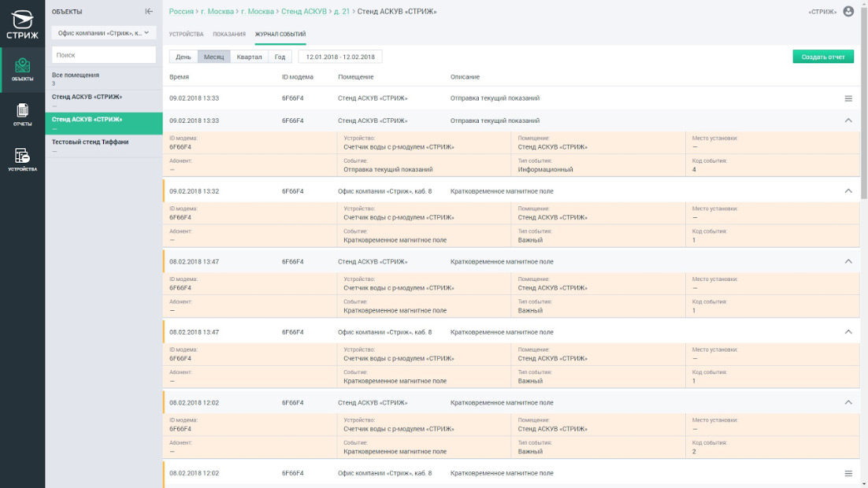Image resolution: width=868 pixels, height=488 pixels.
Task: Open the Устройства section in left sidebar
Action: point(22,160)
